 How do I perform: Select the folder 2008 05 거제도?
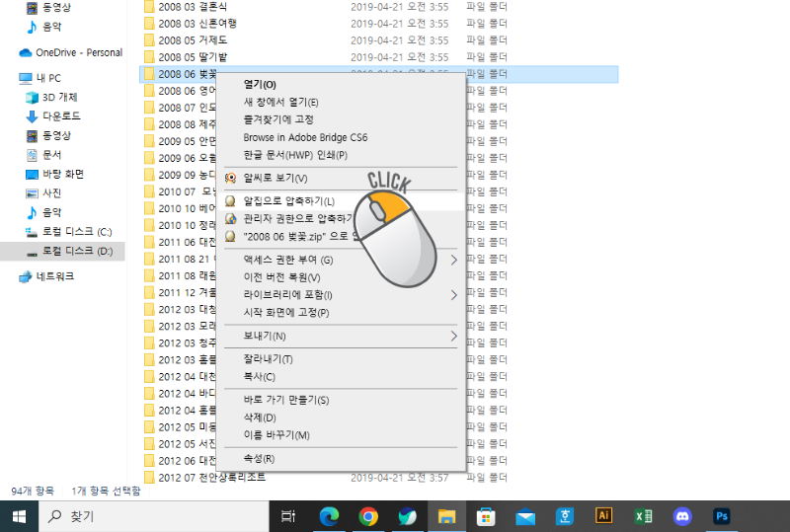[x=193, y=40]
